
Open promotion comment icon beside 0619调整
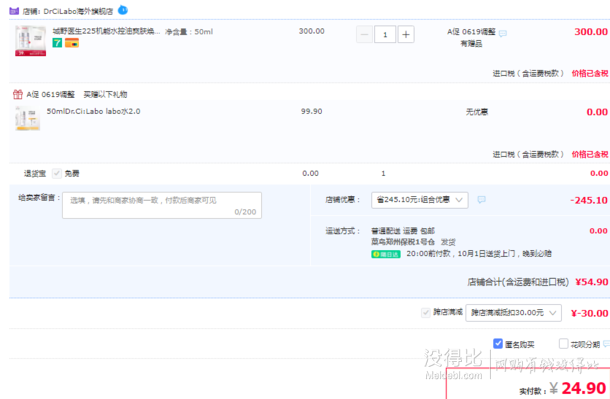click(x=503, y=33)
